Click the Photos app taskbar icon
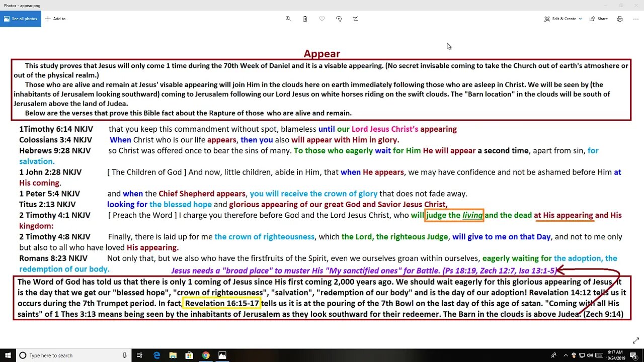 coord(222,355)
